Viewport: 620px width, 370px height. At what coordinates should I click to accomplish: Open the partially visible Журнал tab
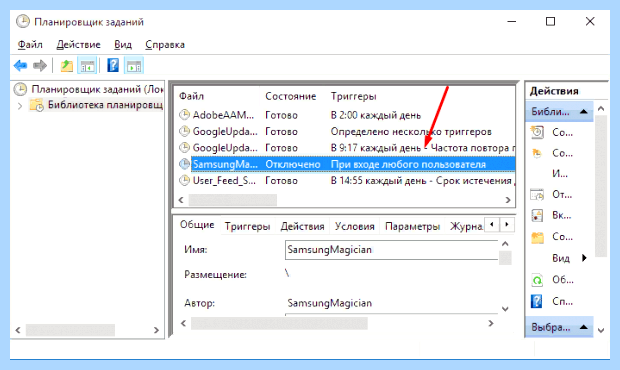[466, 227]
